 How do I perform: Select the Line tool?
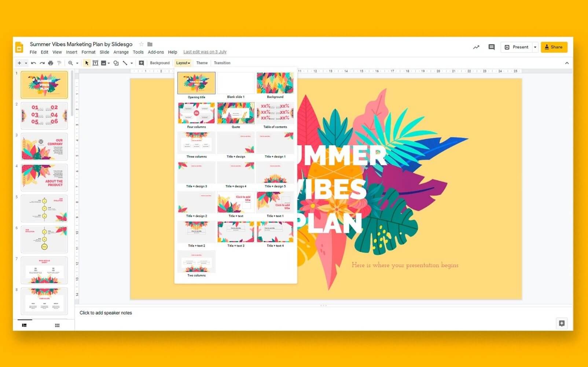pyautogui.click(x=125, y=63)
